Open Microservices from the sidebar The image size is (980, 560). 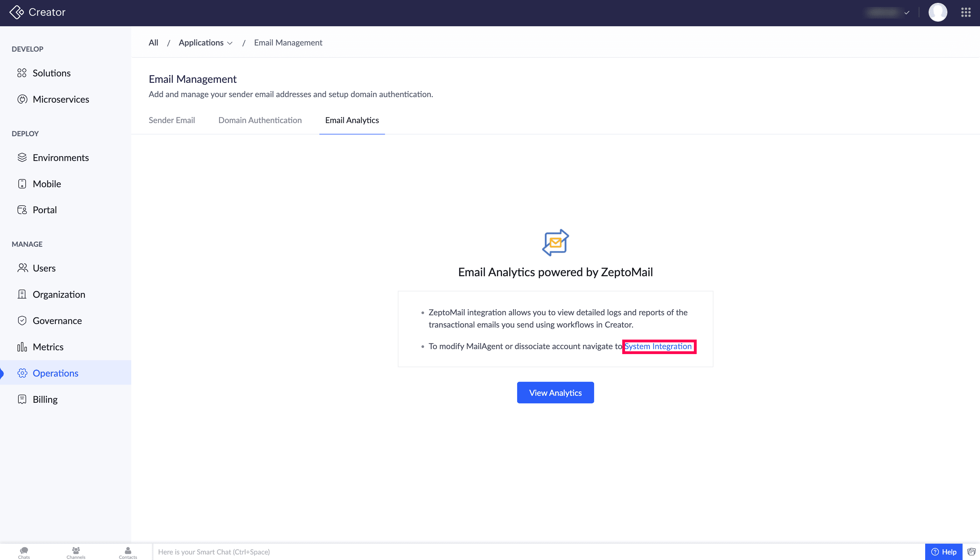pos(61,99)
